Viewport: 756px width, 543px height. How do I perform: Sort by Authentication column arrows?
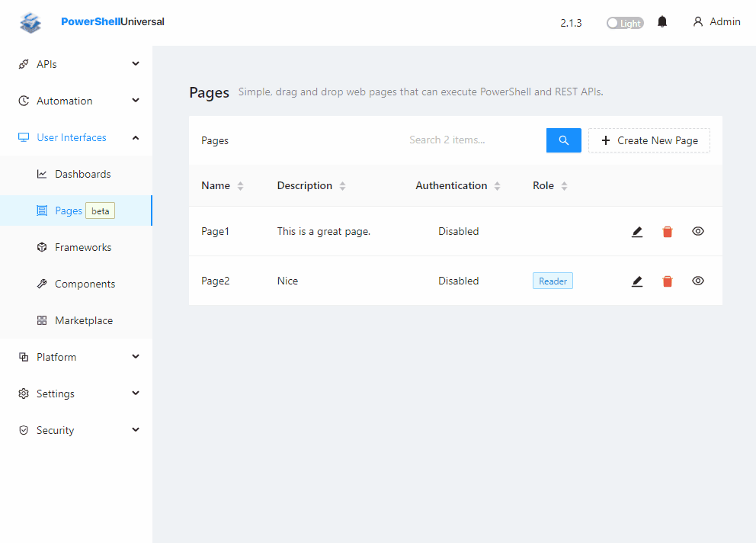(497, 186)
